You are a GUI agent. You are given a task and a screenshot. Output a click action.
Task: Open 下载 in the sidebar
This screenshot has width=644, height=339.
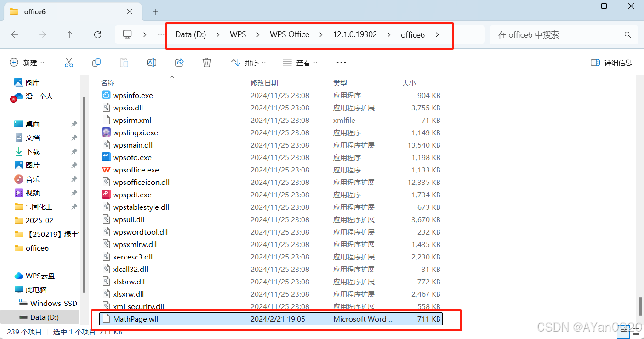click(x=33, y=151)
